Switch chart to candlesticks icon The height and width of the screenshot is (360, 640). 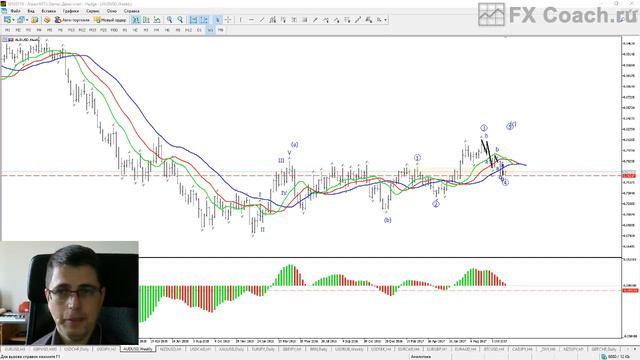point(146,20)
